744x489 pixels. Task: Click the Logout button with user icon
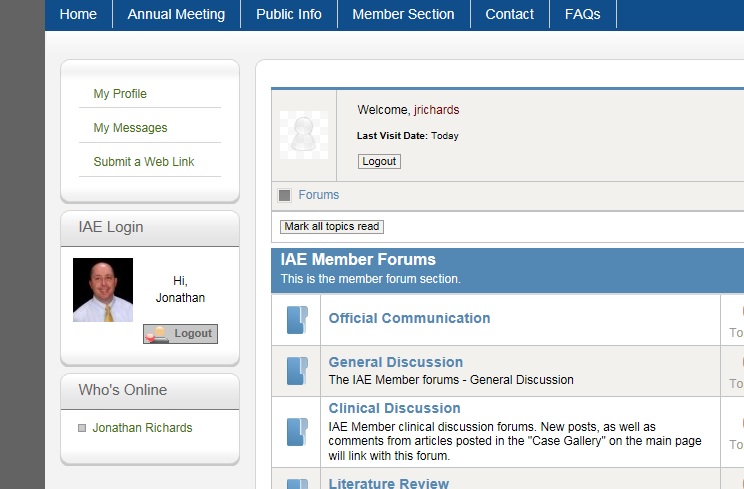point(180,333)
